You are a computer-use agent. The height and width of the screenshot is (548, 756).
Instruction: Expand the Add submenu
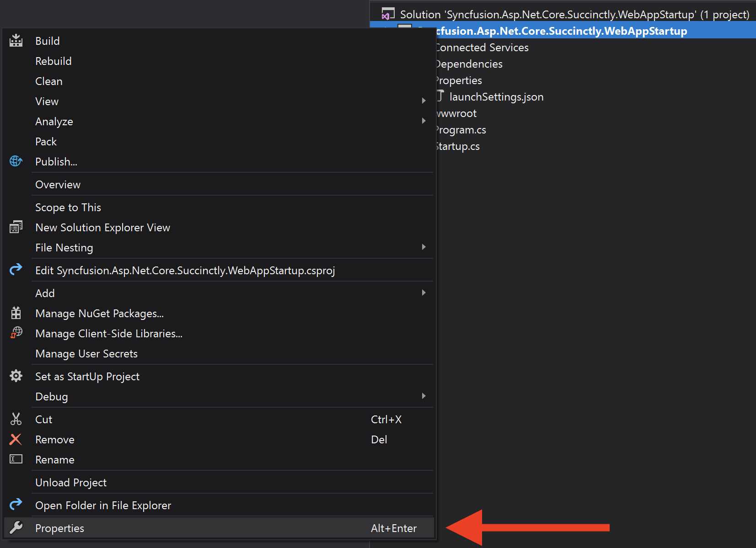click(424, 293)
